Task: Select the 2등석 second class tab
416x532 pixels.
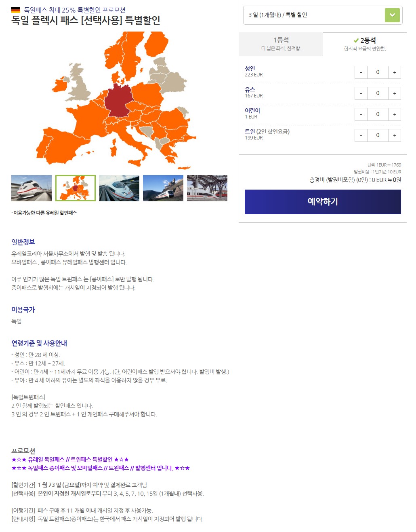Action: point(365,44)
